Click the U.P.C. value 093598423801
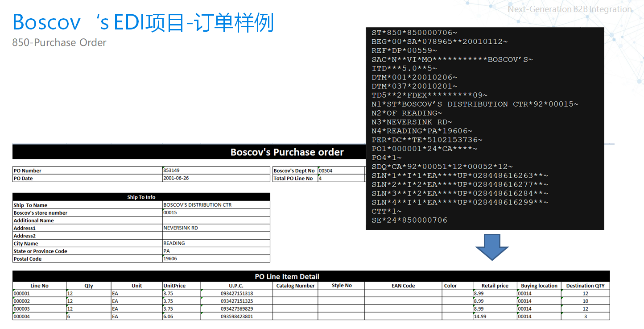This screenshot has width=644, height=329. pos(237,316)
